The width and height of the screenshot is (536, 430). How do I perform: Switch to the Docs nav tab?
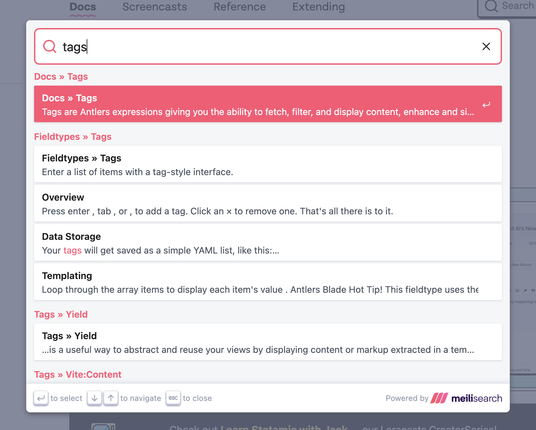pos(83,7)
